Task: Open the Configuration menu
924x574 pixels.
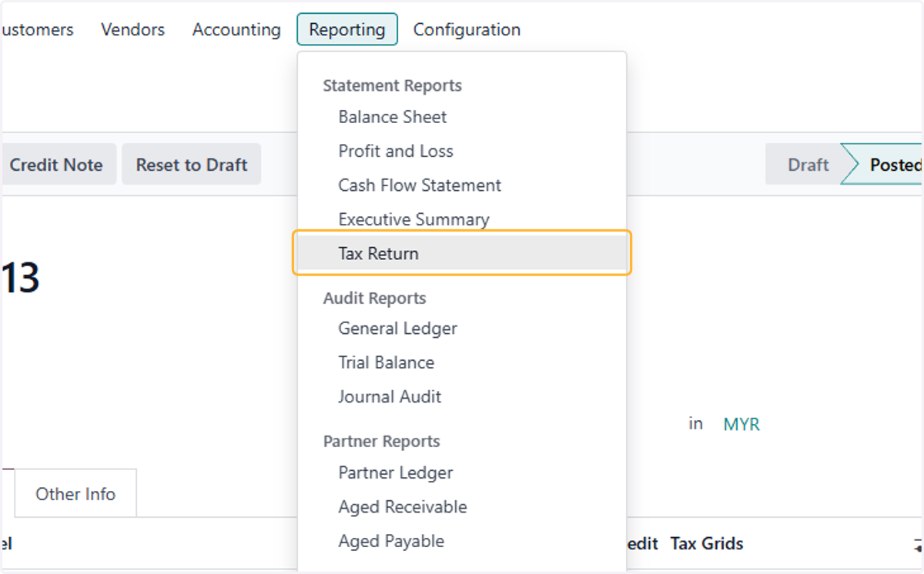Action: click(x=467, y=29)
